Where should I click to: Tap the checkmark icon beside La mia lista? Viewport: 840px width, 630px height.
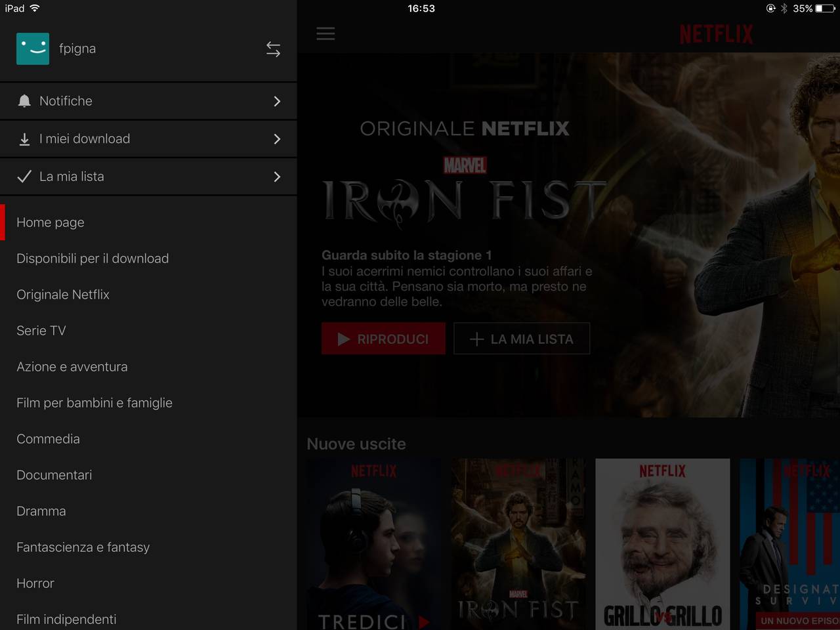[24, 177]
